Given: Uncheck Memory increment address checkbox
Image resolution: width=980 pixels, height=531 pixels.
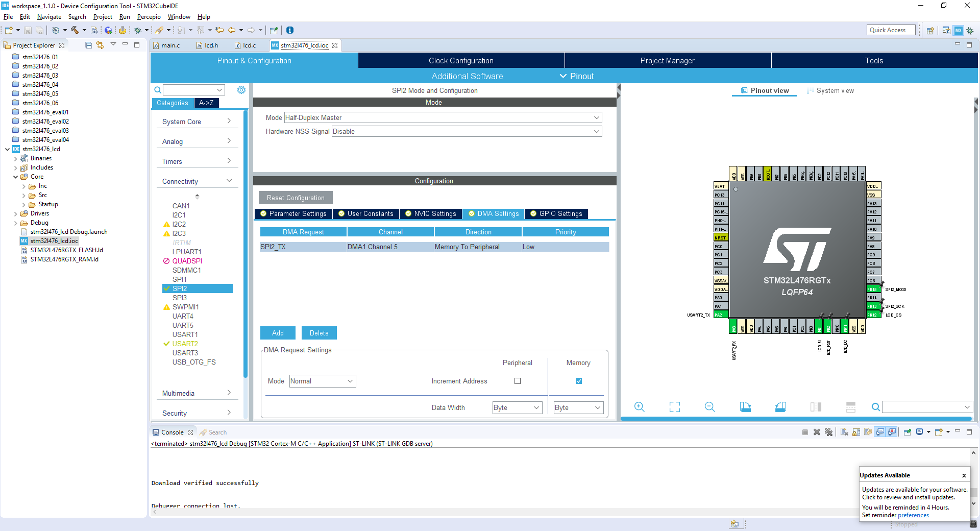Looking at the screenshot, I should pos(579,381).
